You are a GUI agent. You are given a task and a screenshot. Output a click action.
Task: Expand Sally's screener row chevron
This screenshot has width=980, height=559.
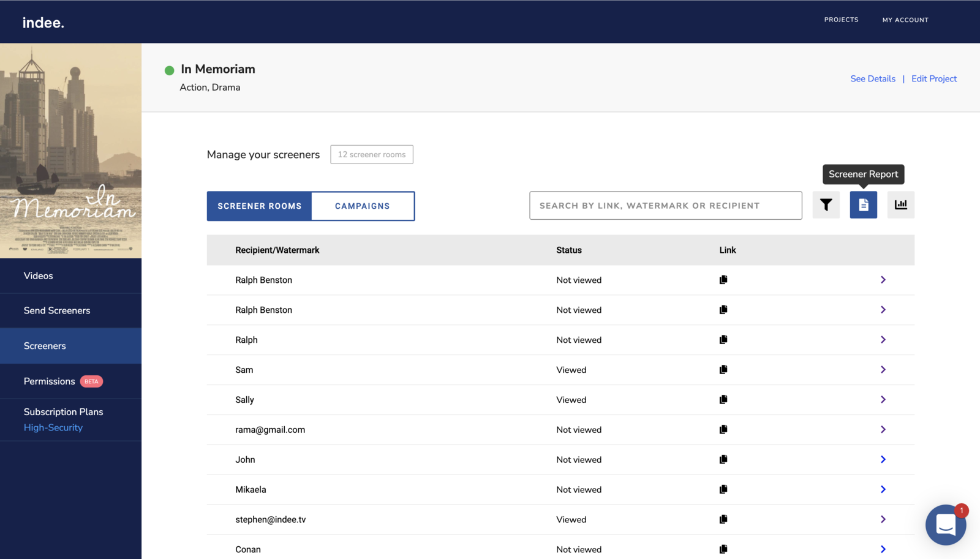point(883,400)
